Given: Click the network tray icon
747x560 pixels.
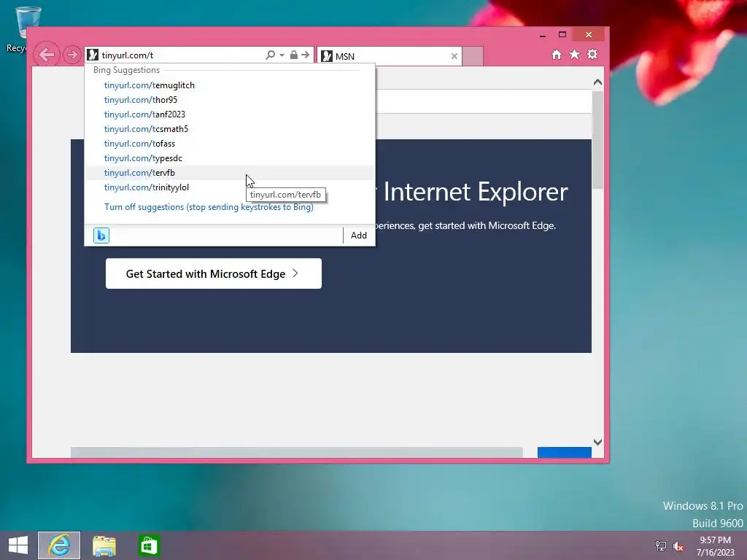Looking at the screenshot, I should point(660,545).
